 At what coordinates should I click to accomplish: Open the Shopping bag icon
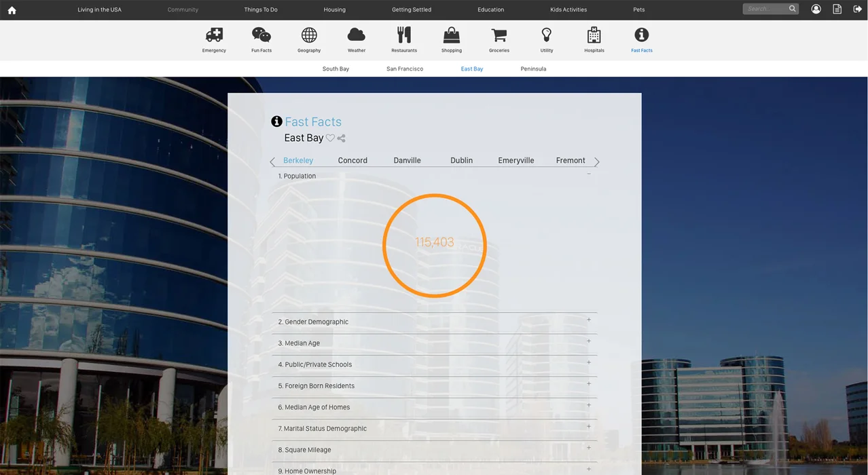(452, 35)
